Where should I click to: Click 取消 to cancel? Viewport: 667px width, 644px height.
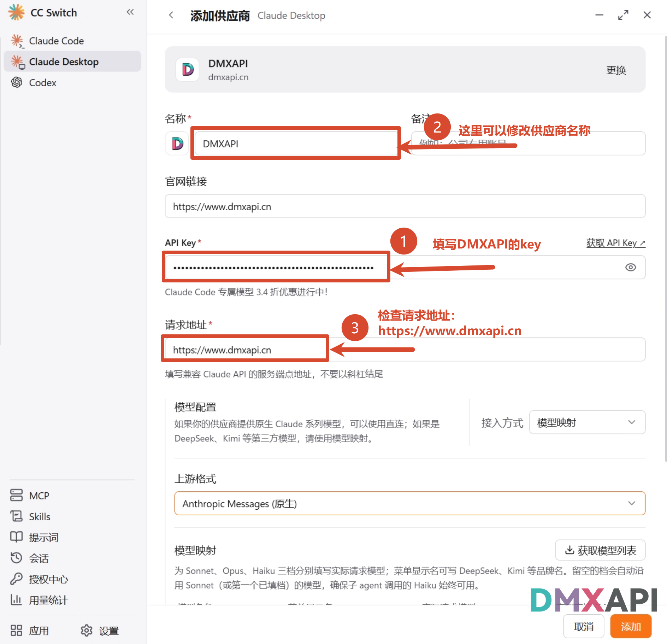point(583,626)
